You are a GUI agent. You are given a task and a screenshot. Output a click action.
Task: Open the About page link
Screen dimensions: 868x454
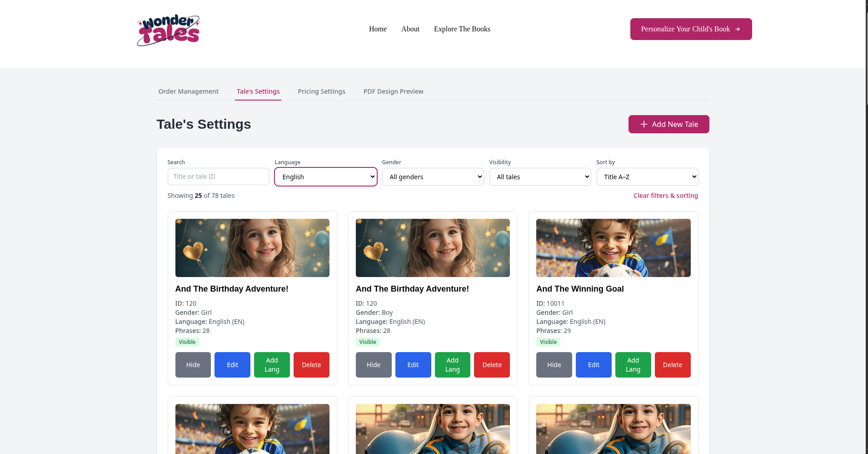410,29
